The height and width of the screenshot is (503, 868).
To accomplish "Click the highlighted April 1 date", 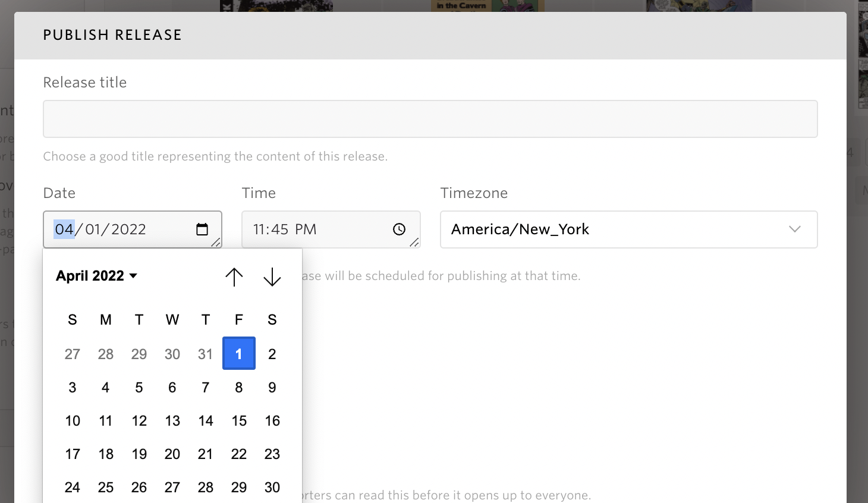I will point(239,354).
